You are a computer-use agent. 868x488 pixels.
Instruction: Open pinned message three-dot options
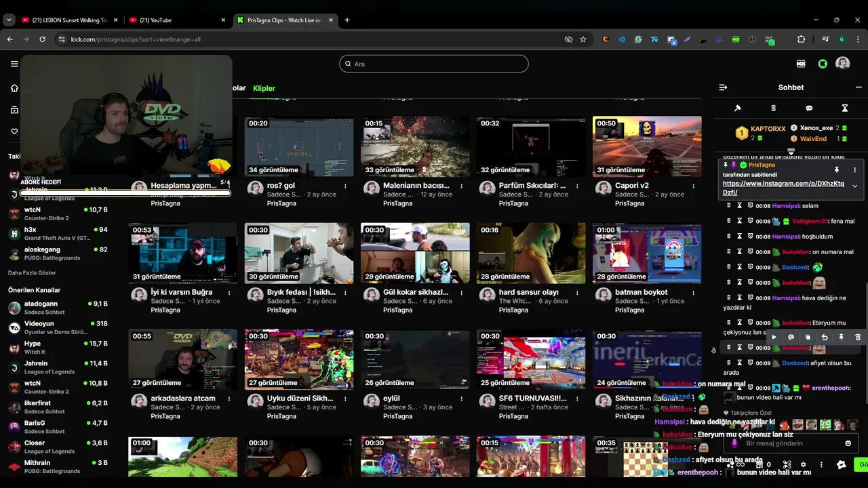click(854, 169)
